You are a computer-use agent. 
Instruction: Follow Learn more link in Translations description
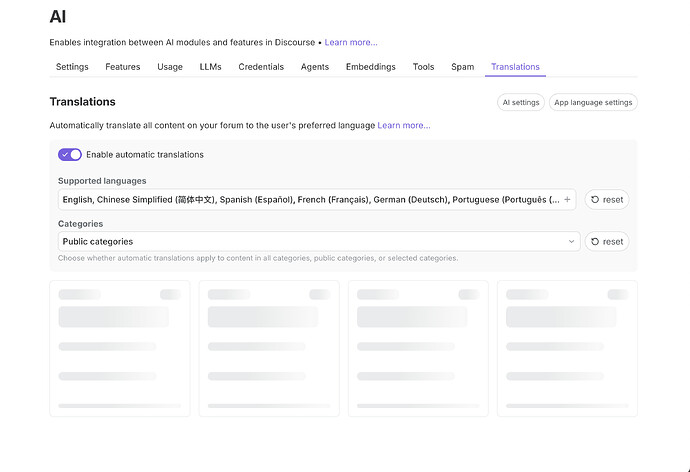[404, 125]
